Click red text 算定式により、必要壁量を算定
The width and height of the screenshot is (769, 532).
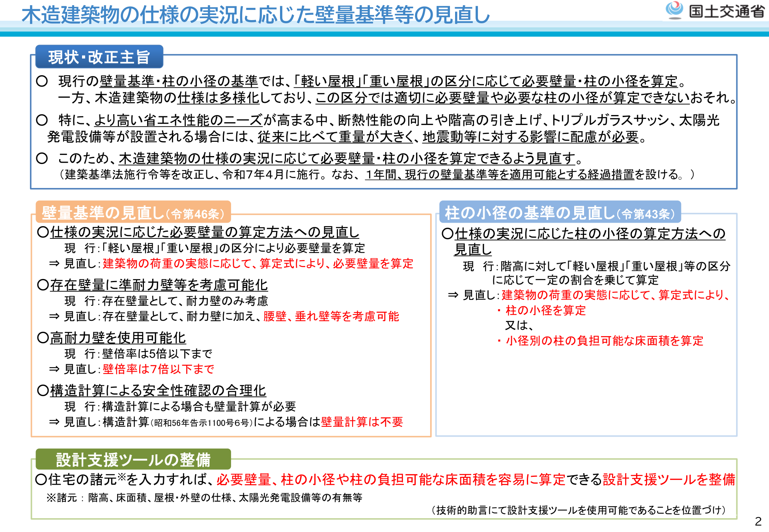coord(336,263)
